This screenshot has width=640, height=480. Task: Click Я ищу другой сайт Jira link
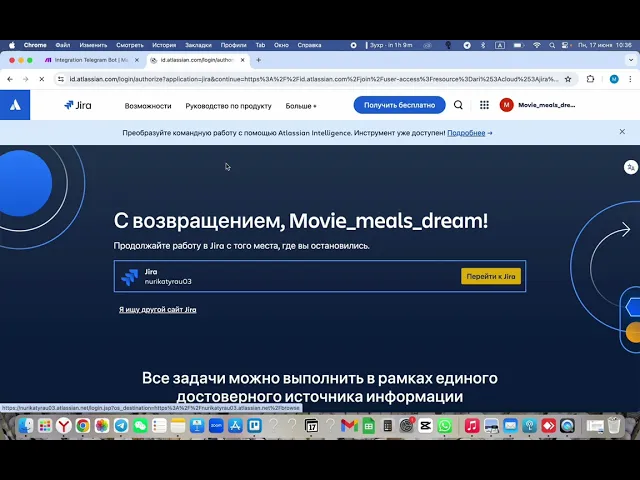(158, 310)
